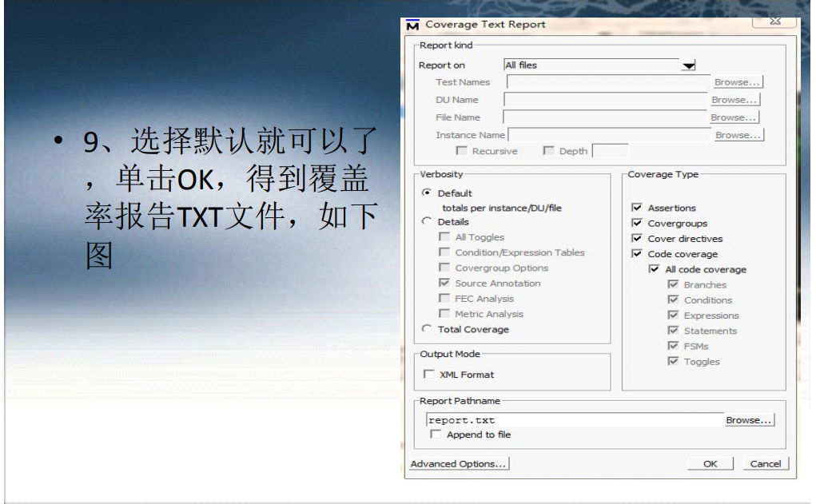Uncheck the Branches code coverage option
Screen dimensions: 816x504
pos(675,284)
